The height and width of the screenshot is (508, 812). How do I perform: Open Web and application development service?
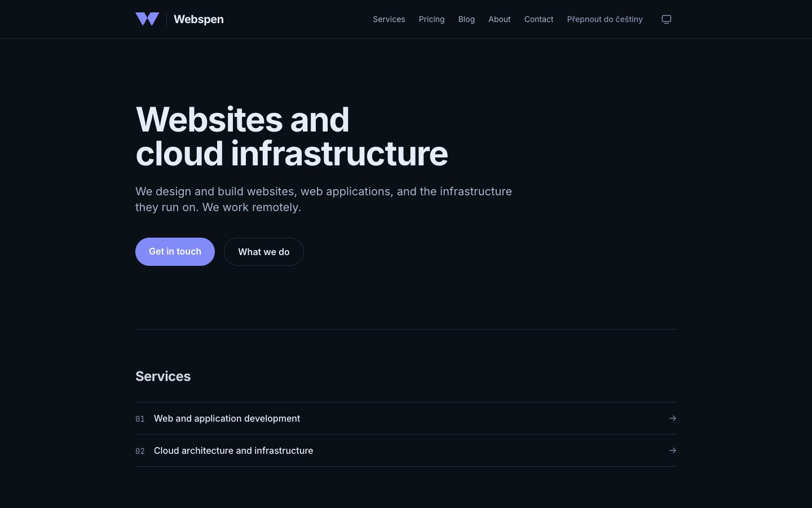pos(406,418)
